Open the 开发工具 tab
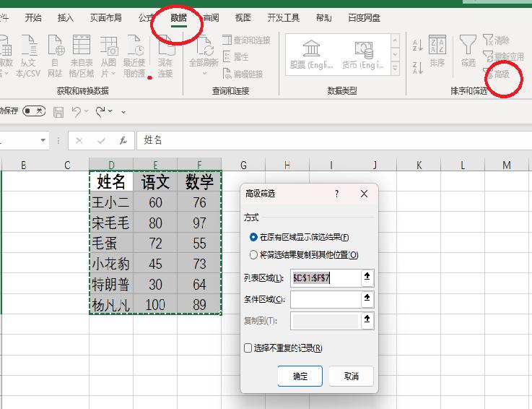This screenshot has height=409, width=532. point(283,17)
